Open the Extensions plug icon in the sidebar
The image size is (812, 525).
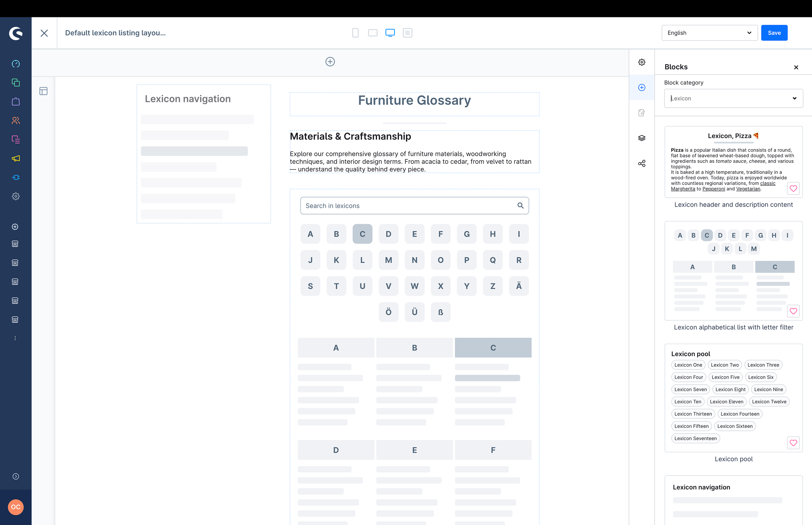click(16, 177)
